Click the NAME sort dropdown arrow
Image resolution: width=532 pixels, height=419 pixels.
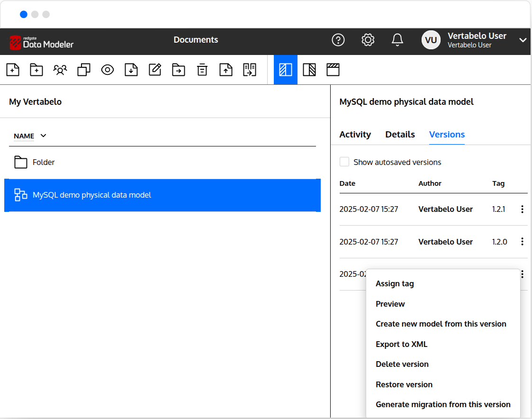click(x=44, y=136)
